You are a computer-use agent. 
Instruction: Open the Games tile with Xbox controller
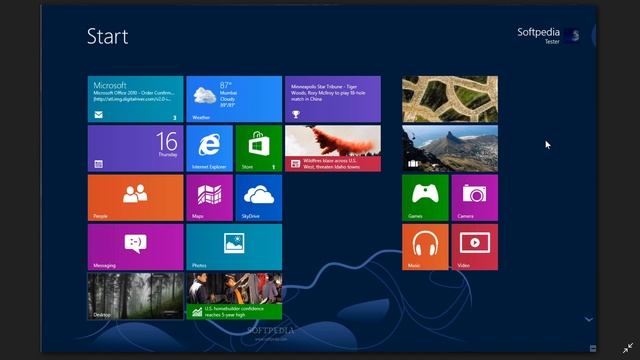[x=425, y=198]
